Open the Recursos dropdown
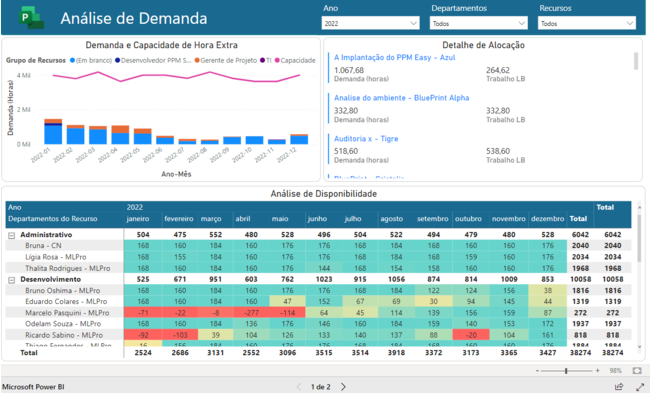 (587, 23)
